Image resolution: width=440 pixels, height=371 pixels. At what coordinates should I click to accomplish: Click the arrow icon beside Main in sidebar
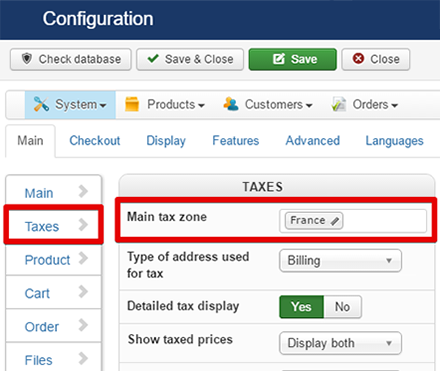83,191
